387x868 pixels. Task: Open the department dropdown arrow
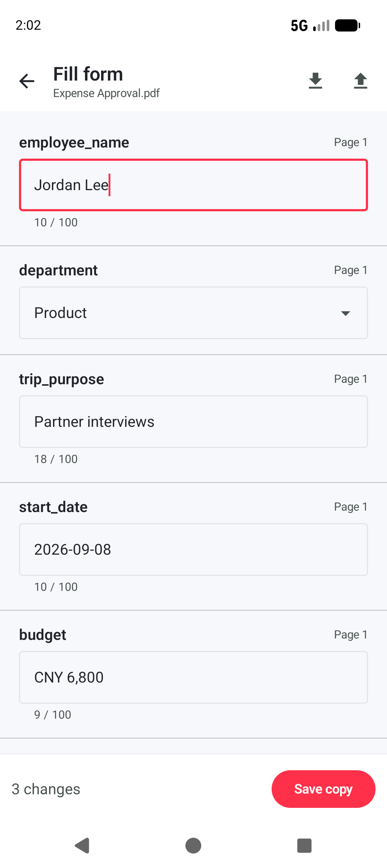pyautogui.click(x=345, y=313)
